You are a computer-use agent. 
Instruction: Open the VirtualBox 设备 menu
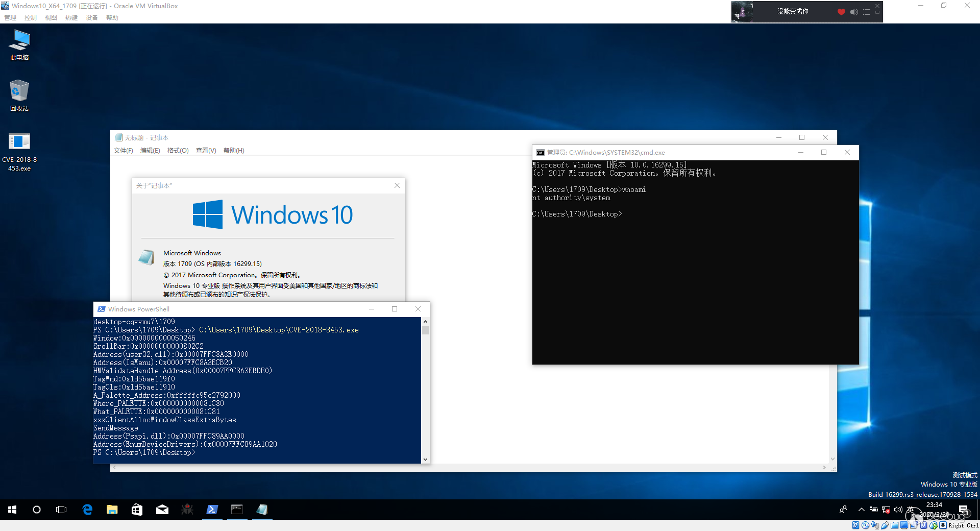[91, 18]
